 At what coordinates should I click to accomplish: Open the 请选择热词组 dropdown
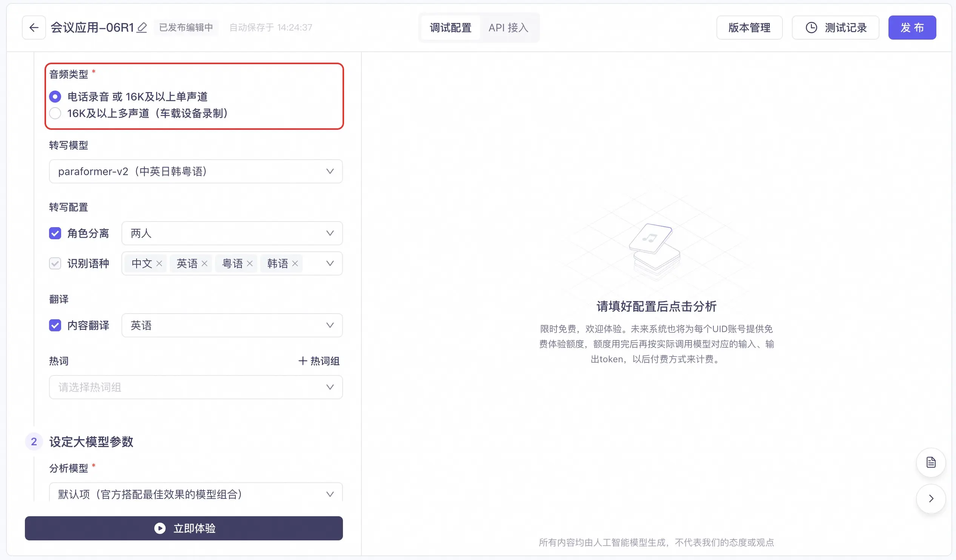coord(195,387)
